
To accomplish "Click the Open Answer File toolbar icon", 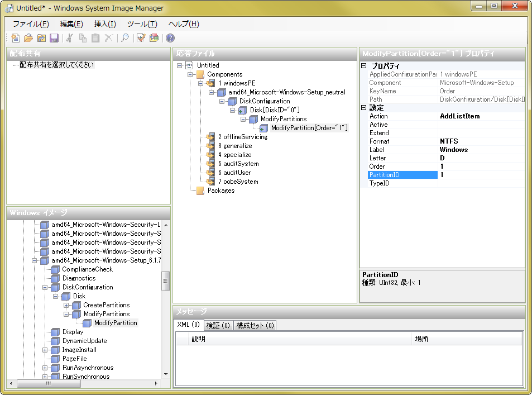I will 28,38.
